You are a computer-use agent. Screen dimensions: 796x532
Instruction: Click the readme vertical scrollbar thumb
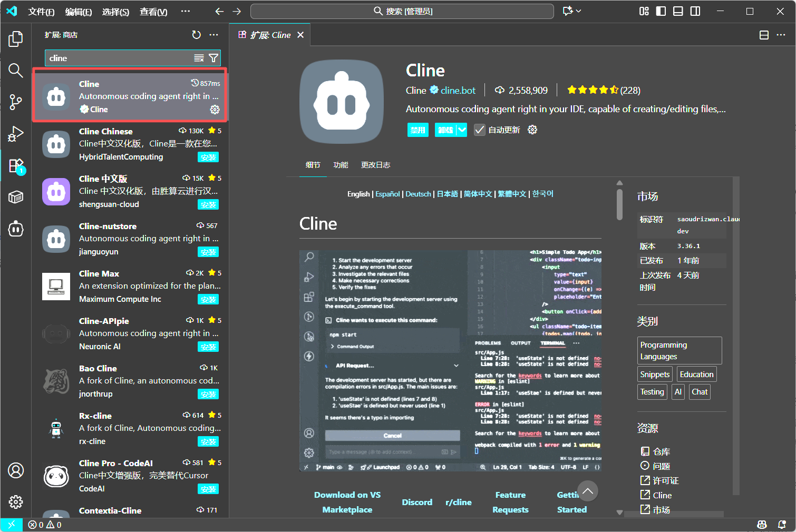pyautogui.click(x=619, y=204)
